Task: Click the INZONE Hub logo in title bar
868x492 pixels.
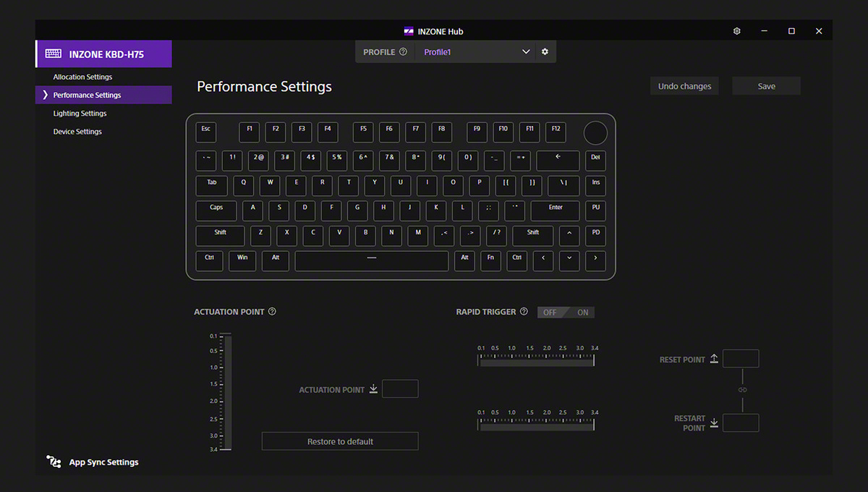Action: pos(409,31)
